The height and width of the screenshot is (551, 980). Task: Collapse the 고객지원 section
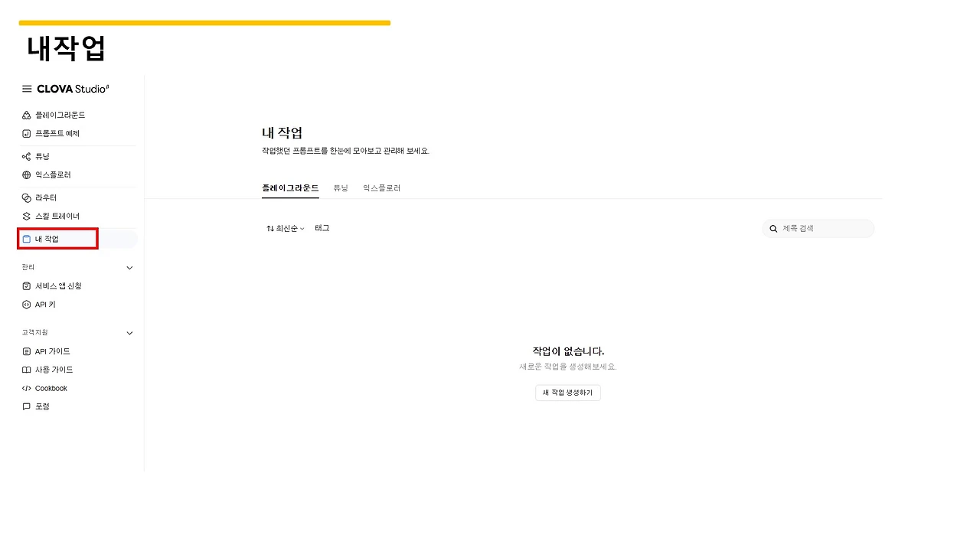pos(129,333)
